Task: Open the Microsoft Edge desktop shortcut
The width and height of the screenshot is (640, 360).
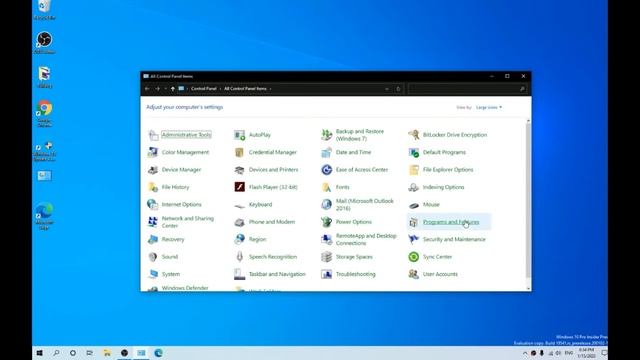Action: click(44, 216)
